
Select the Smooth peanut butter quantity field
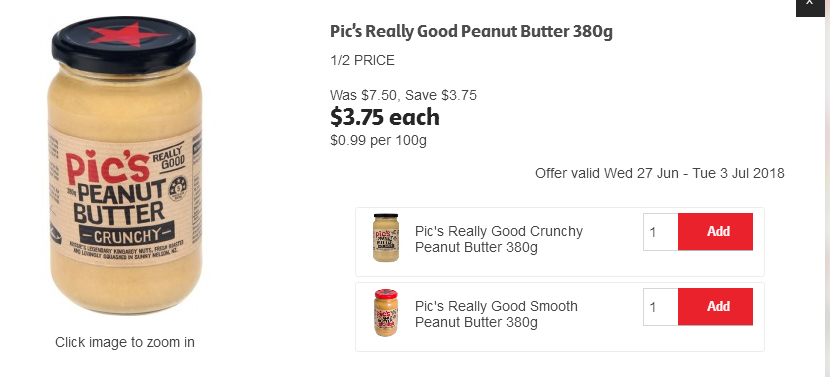tap(661, 307)
